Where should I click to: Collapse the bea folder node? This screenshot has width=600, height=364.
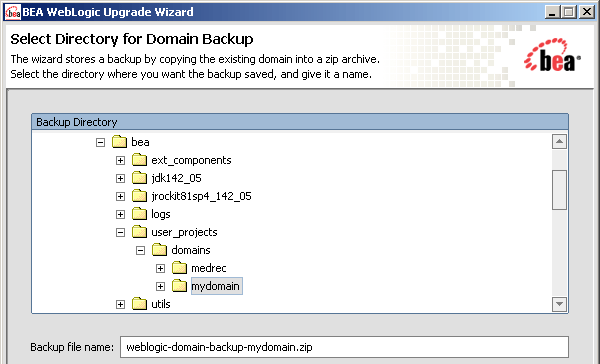100,142
